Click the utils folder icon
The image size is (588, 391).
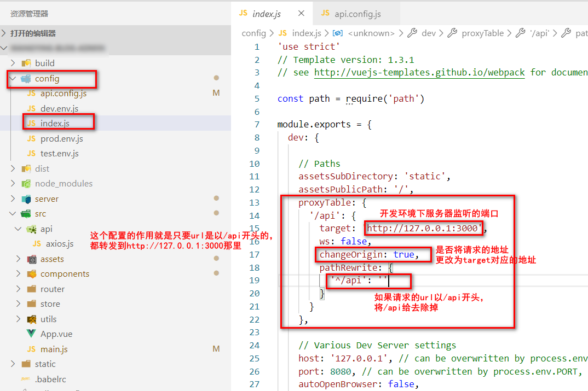[x=32, y=319]
